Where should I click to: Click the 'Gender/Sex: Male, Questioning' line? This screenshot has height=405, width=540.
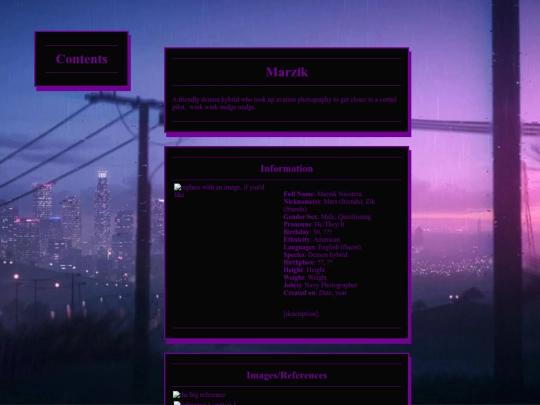(x=327, y=217)
